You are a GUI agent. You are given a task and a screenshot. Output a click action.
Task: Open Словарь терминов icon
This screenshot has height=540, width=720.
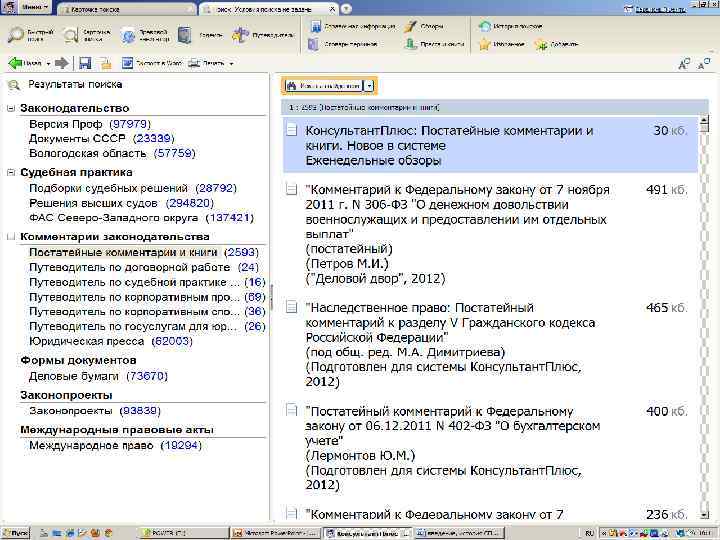click(313, 44)
